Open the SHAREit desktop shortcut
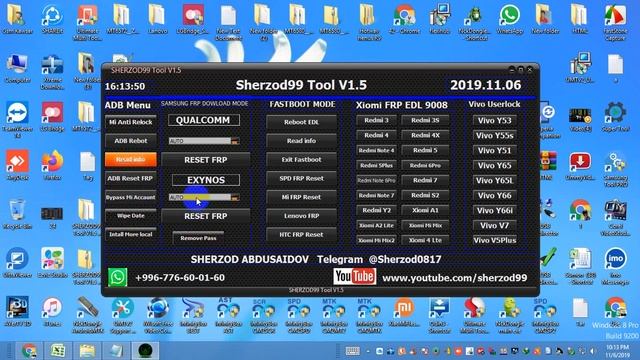Screen dimensions: 640x360 tap(52, 19)
